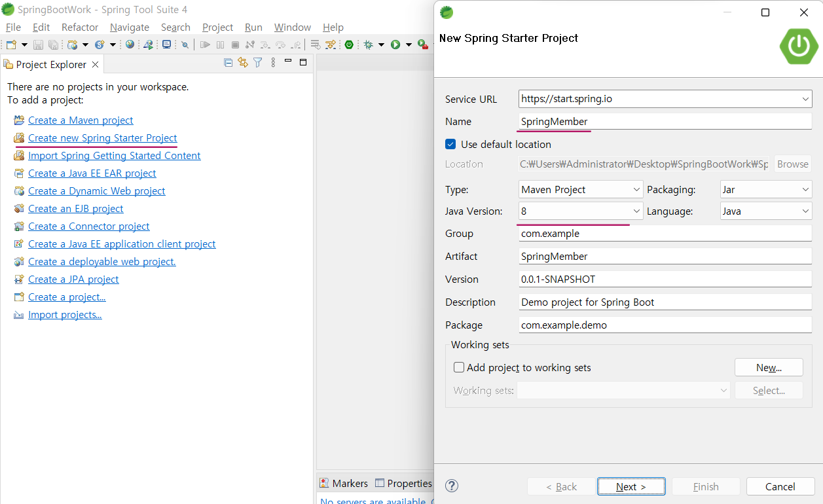Click the Description input field

pyautogui.click(x=665, y=302)
